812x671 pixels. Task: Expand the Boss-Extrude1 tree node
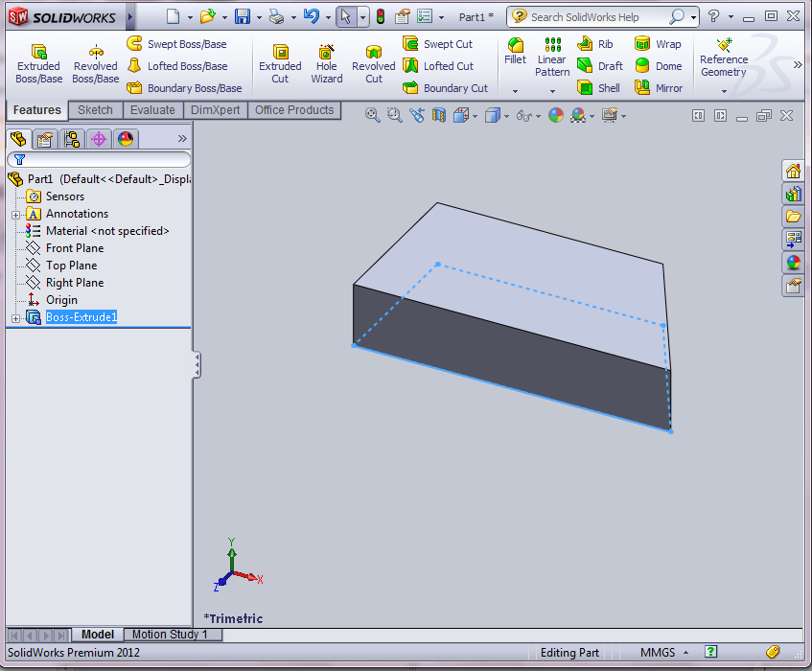click(x=15, y=316)
